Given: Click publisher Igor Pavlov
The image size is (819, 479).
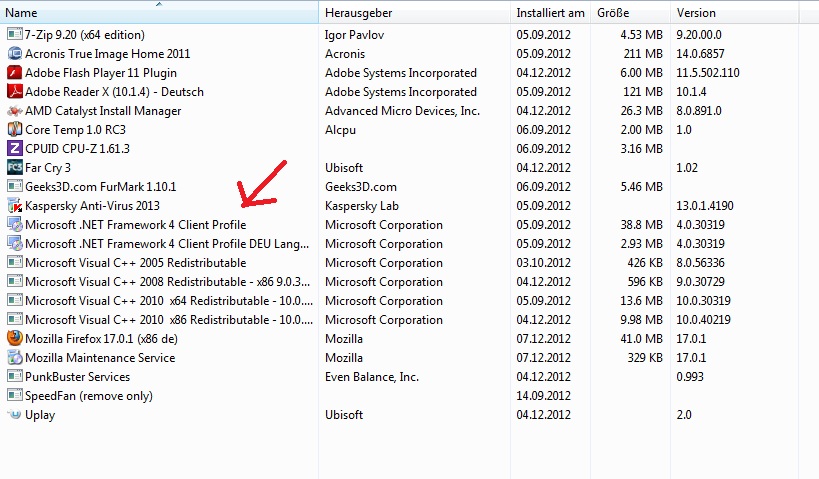Looking at the screenshot, I should point(354,35).
